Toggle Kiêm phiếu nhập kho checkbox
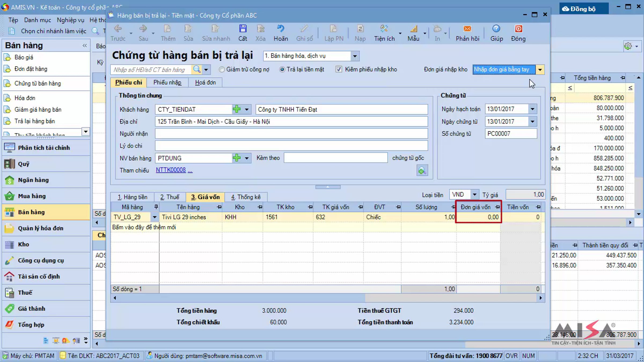 339,69
